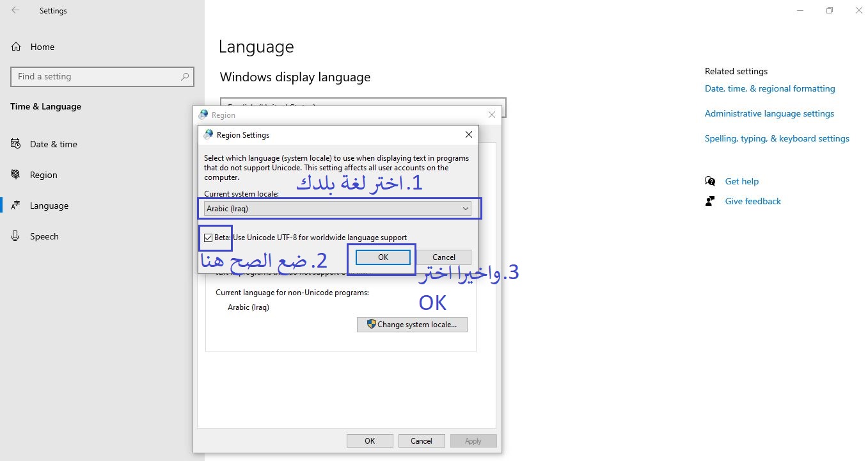Click Change system locale button
Viewport: 868px width, 461px height.
[x=412, y=325]
